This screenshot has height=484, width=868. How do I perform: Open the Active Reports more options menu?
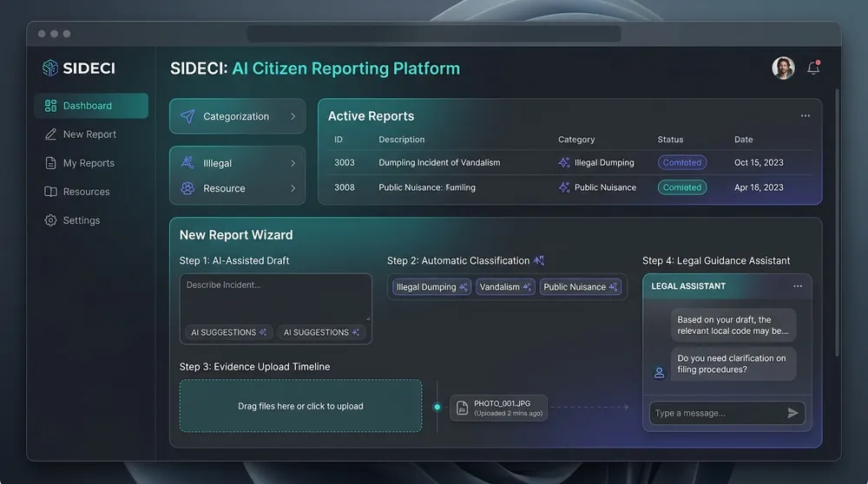point(806,115)
